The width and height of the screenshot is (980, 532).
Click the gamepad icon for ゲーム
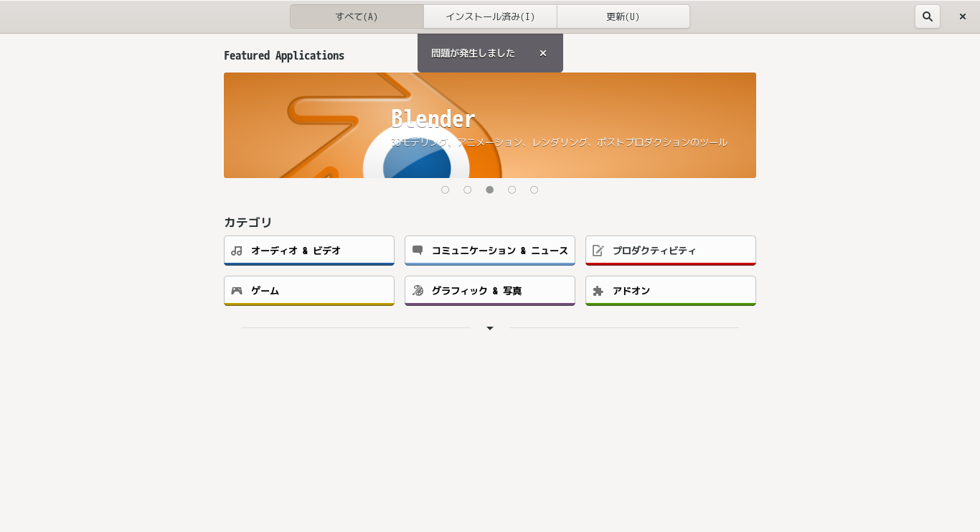tap(237, 291)
